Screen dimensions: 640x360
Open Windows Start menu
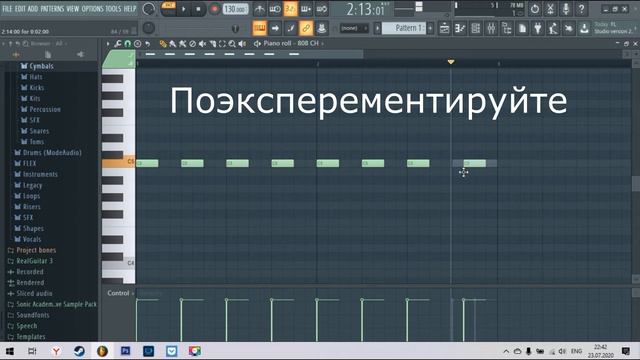point(10,351)
